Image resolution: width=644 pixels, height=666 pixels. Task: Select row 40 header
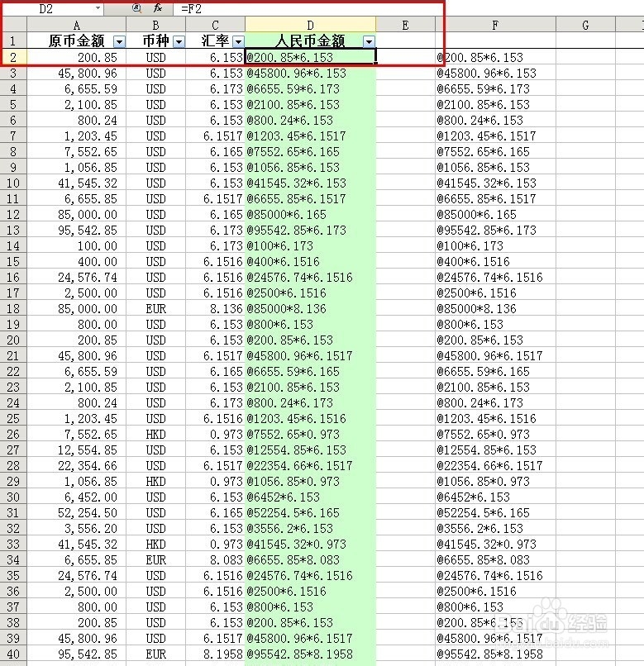coord(13,654)
